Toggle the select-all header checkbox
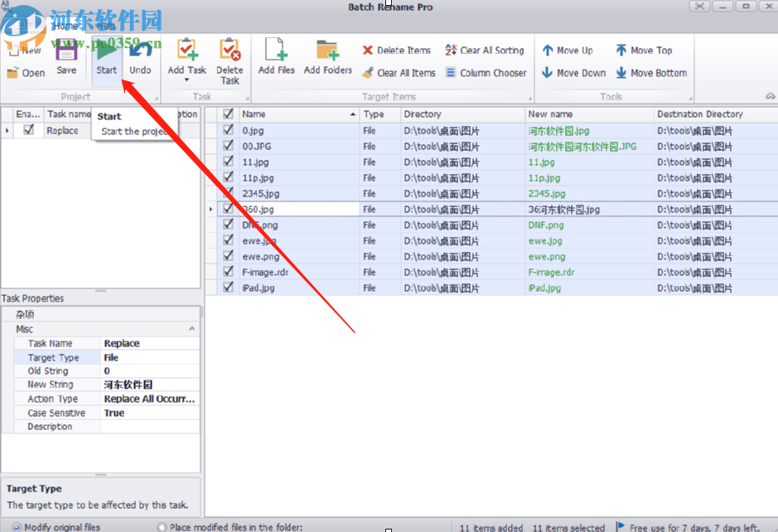Viewport: 778px width, 532px height. point(228,114)
